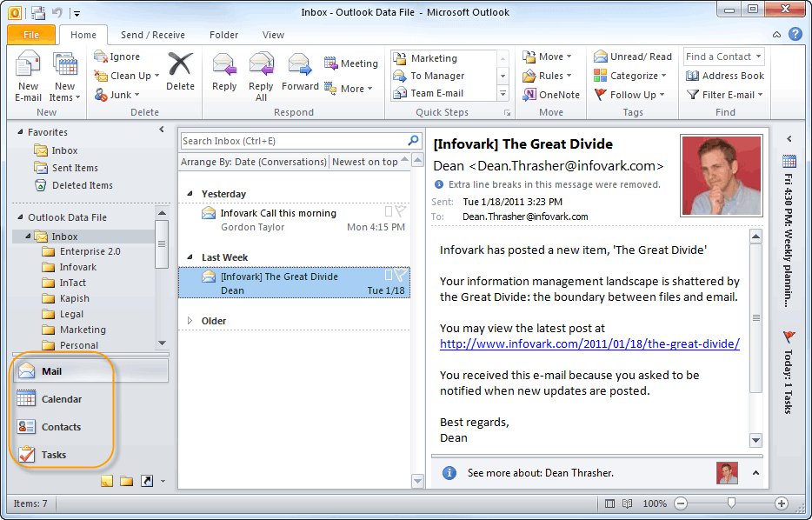Toggle Newest on top sort order

[x=370, y=162]
